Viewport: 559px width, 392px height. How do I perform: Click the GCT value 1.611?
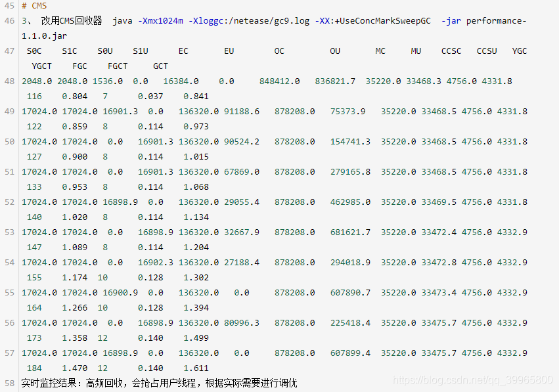pos(196,368)
